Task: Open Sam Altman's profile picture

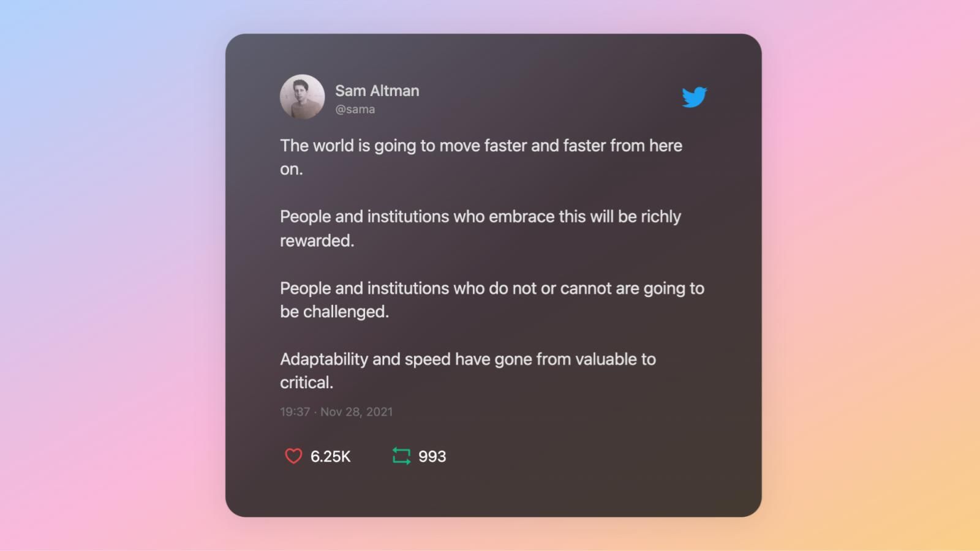Action: pyautogui.click(x=302, y=97)
